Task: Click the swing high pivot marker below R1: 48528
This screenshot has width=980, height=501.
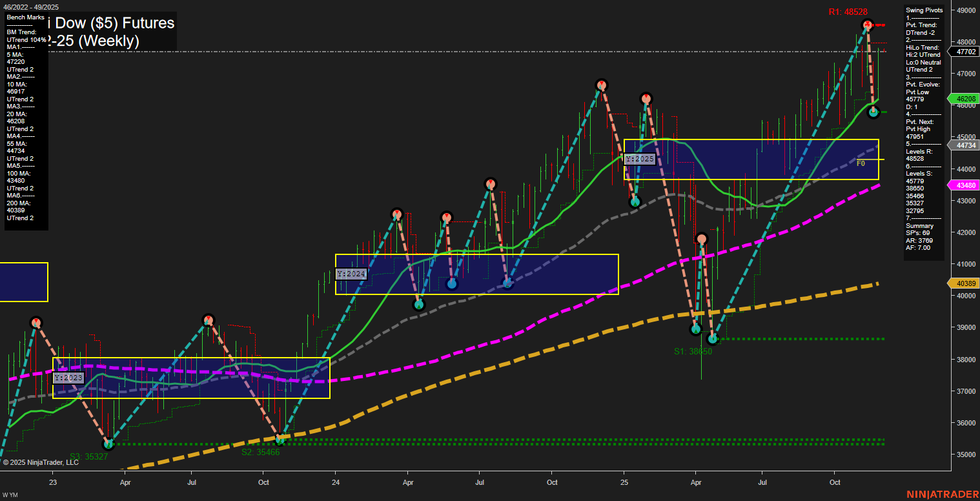Action: [x=867, y=25]
